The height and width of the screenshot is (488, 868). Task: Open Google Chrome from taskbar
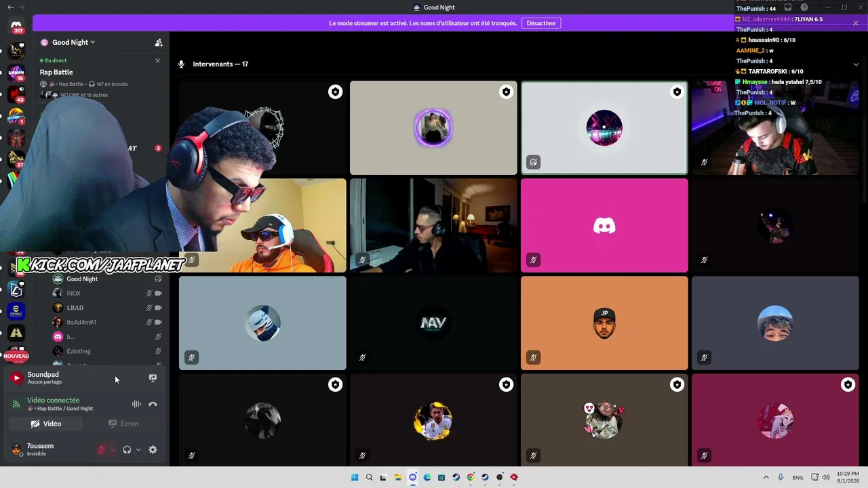(470, 477)
